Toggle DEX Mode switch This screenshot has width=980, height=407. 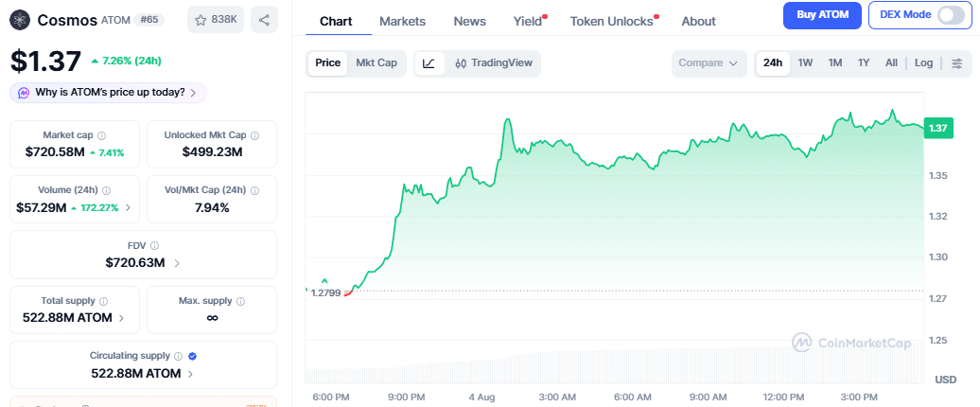pyautogui.click(x=952, y=15)
